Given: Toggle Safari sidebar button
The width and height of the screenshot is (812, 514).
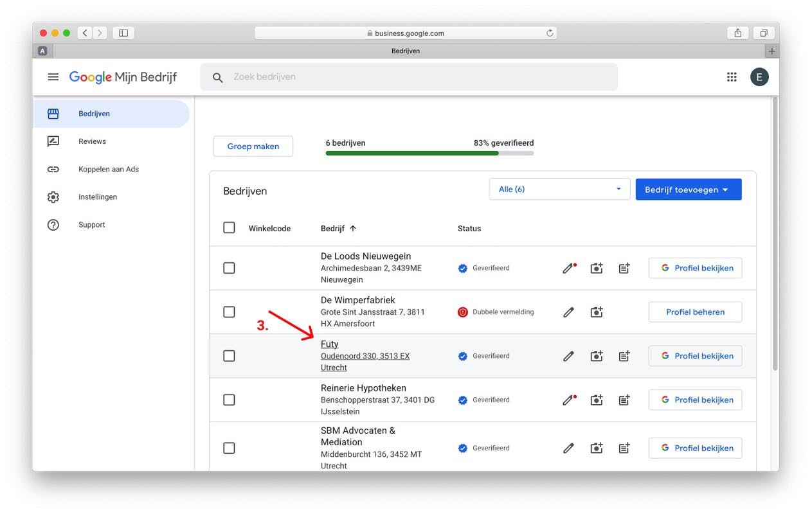Looking at the screenshot, I should 123,33.
